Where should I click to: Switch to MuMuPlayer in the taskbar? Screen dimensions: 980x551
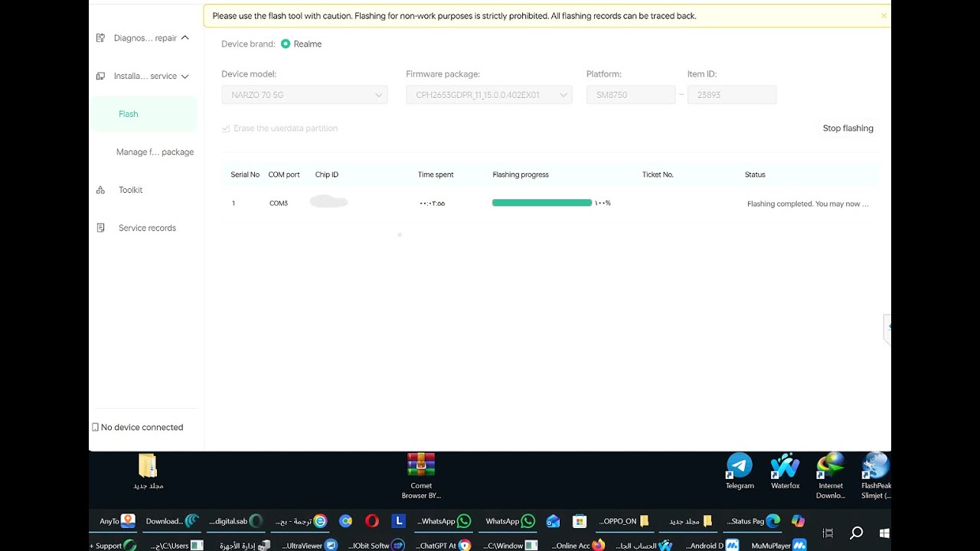click(779, 546)
